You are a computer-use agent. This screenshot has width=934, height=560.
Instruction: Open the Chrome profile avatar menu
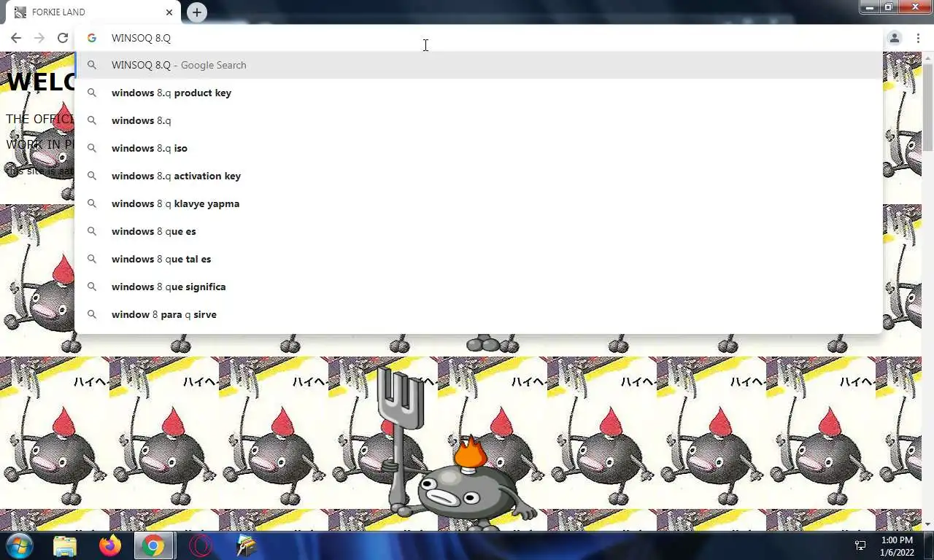895,38
